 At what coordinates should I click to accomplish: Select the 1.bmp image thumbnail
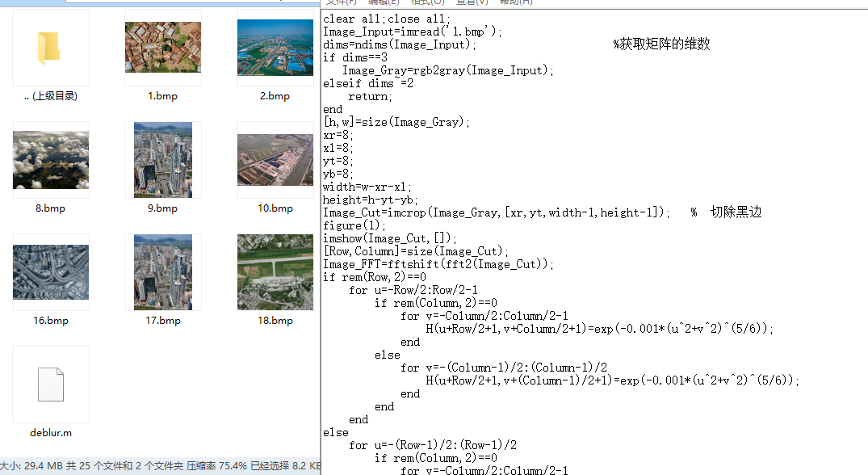click(x=163, y=47)
